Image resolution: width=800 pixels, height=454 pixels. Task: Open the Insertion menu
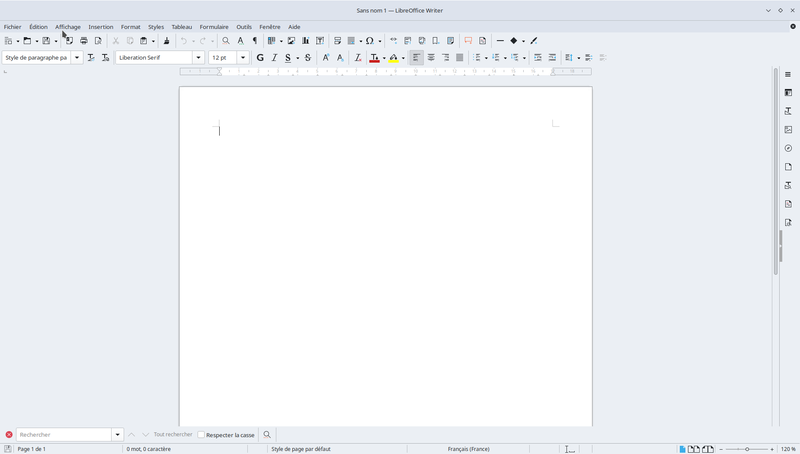100,27
